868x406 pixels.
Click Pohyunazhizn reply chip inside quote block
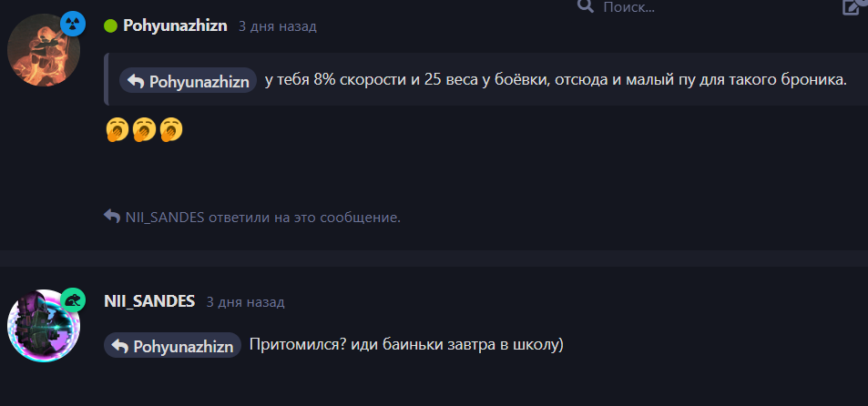click(x=189, y=81)
